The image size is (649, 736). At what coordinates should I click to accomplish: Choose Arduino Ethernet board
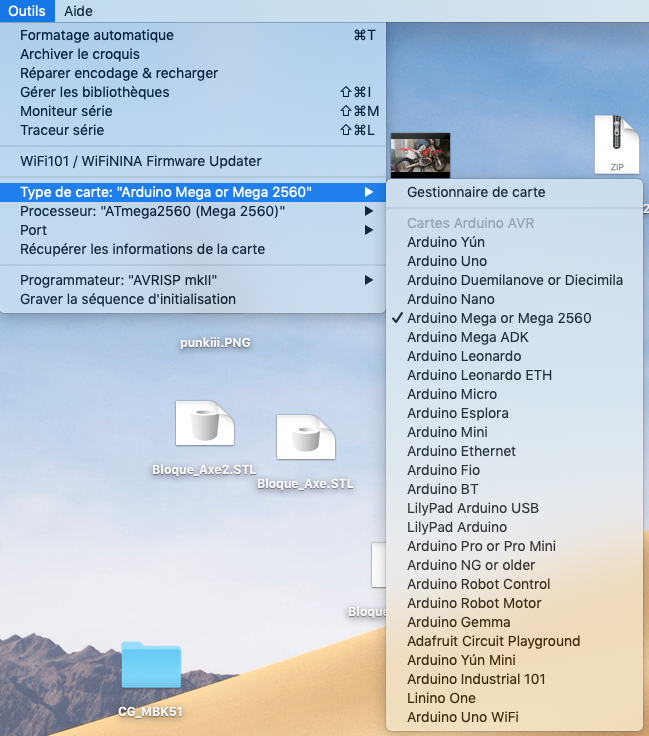coord(514,451)
